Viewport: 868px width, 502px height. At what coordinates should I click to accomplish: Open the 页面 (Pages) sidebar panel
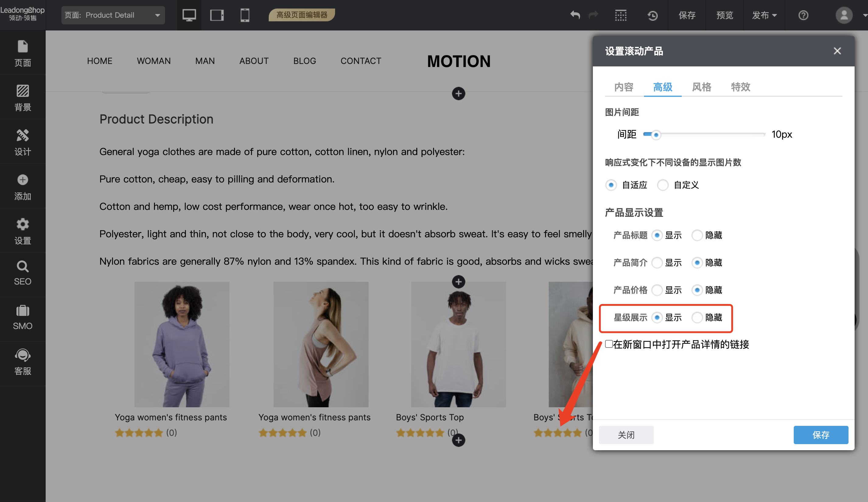tap(23, 53)
